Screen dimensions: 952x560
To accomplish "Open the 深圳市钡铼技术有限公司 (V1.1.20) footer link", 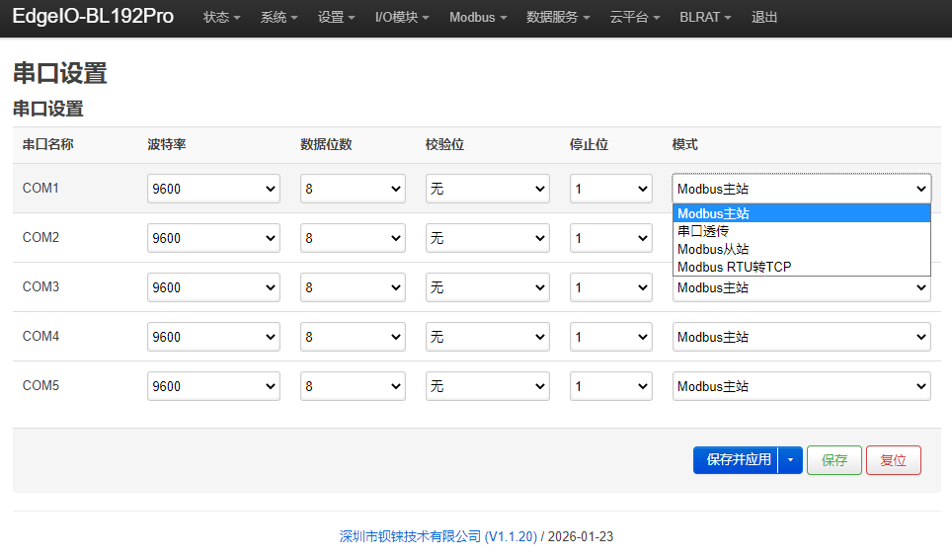I will point(437,536).
